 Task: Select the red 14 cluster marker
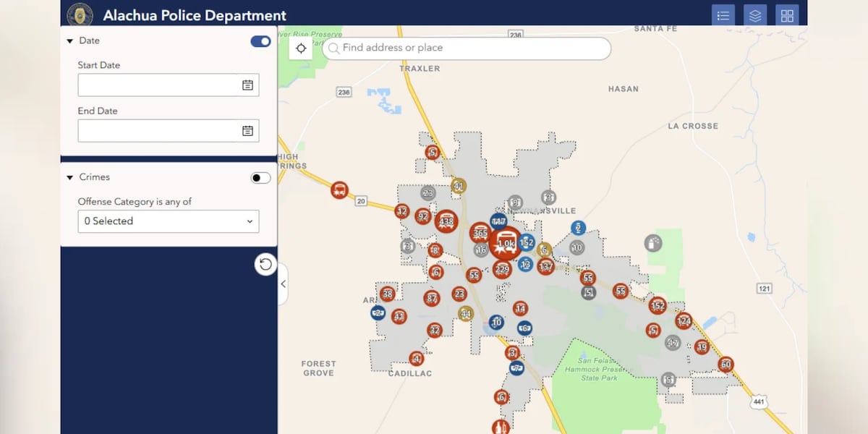pos(520,308)
